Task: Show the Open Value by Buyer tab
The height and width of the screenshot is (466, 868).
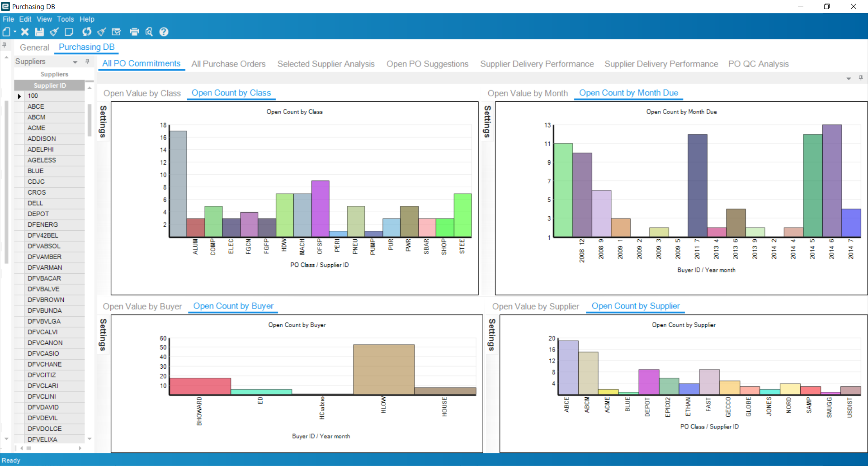Action: coord(142,306)
